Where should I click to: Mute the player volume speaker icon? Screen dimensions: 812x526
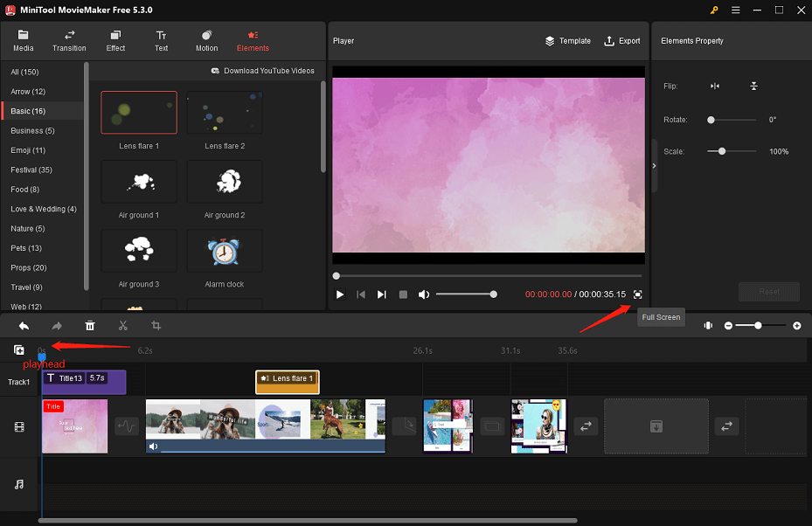pos(424,294)
